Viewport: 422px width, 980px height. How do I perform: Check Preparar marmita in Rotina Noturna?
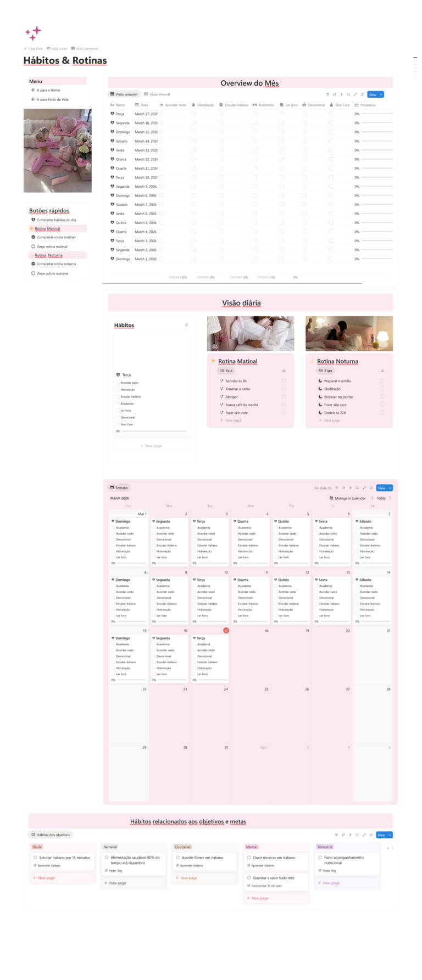tap(382, 380)
